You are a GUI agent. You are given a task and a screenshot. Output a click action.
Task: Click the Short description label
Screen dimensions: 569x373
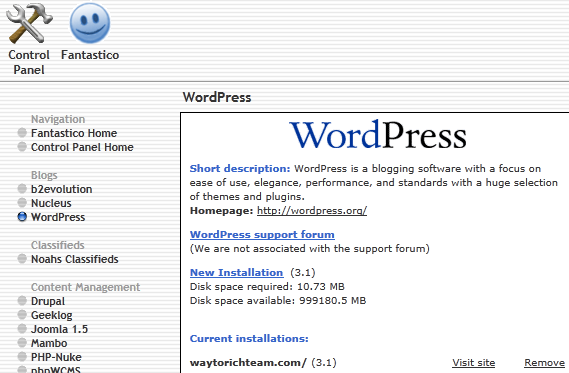240,169
